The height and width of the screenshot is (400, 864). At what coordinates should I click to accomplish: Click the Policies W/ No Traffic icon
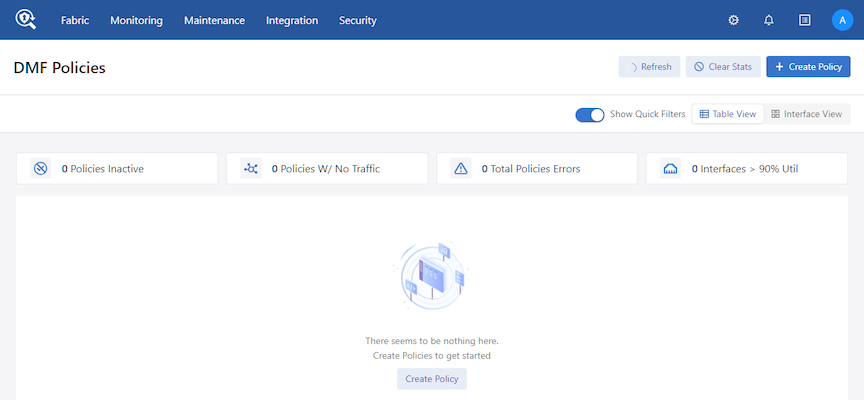tap(251, 169)
